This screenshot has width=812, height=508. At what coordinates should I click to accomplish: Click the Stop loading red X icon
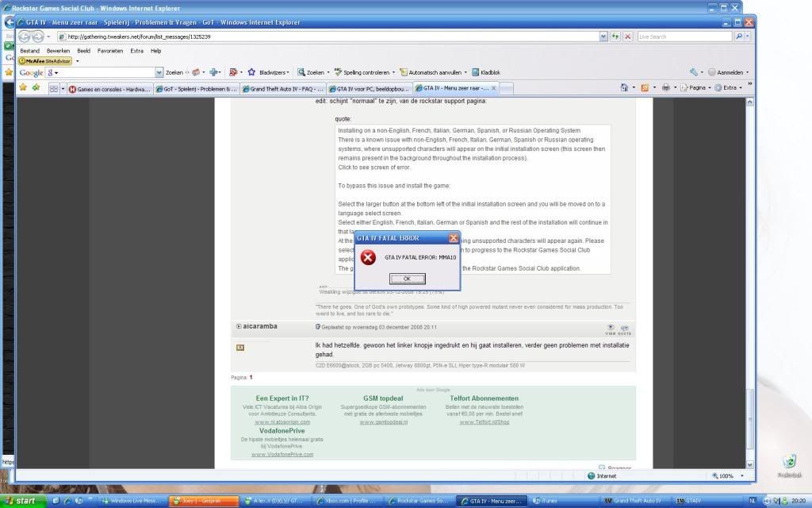[628, 37]
